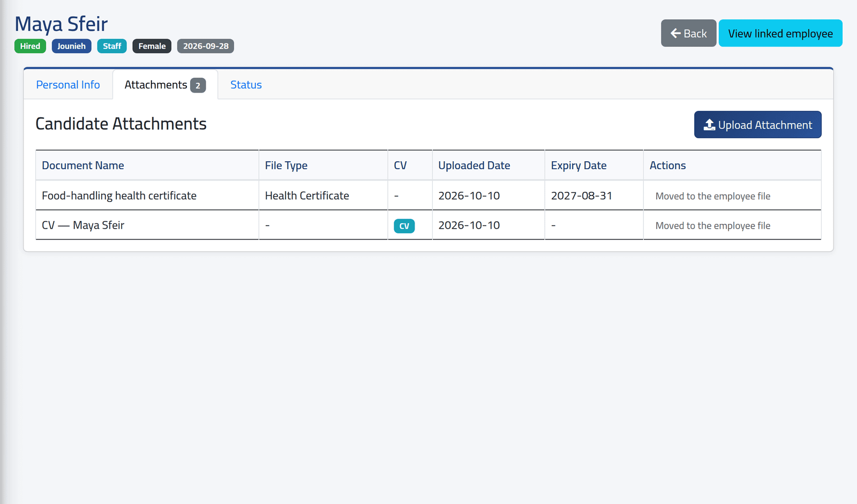Click the CV badge in Maya Sfeir row
This screenshot has height=504, width=857.
tap(404, 226)
